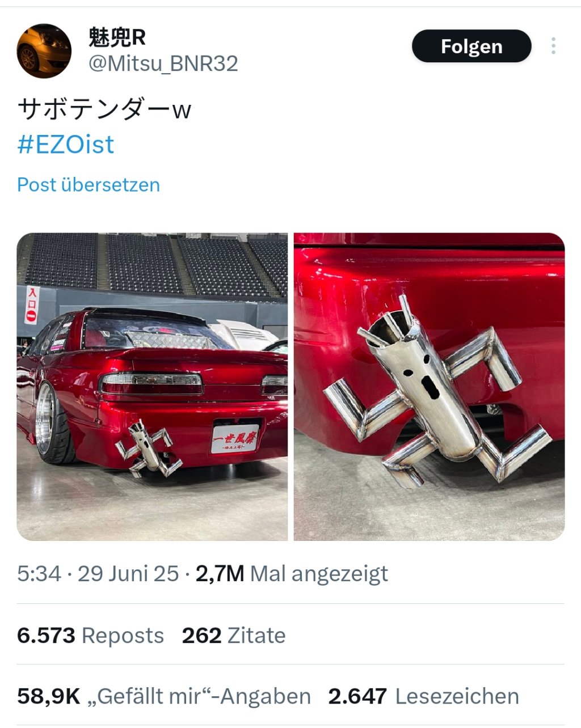The height and width of the screenshot is (728, 581).
Task: Select the tweet text サボテンダーw
Action: click(x=104, y=108)
